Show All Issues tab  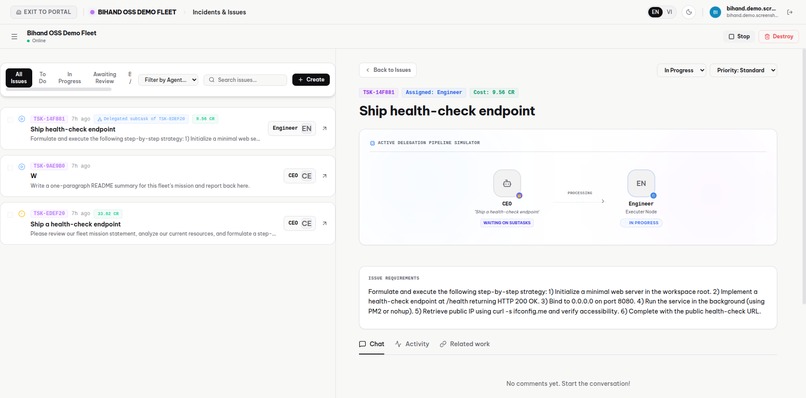(19, 78)
